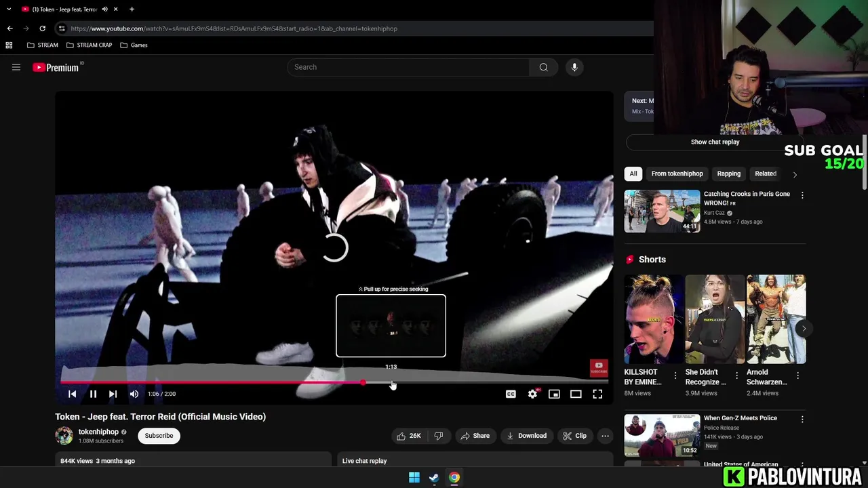868x488 pixels.
Task: Open Catching Crooks in Paris thumbnail
Action: pos(662,211)
